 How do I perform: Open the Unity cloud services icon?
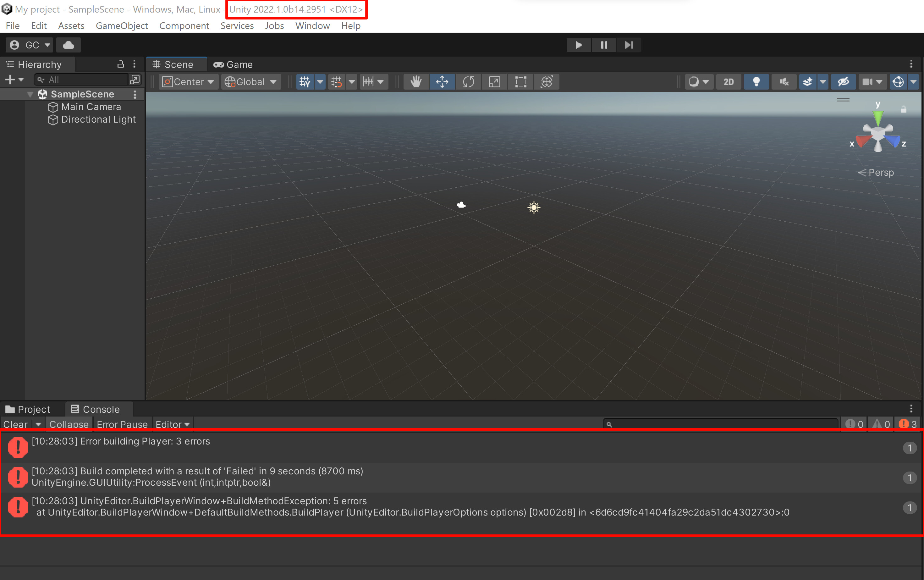68,45
